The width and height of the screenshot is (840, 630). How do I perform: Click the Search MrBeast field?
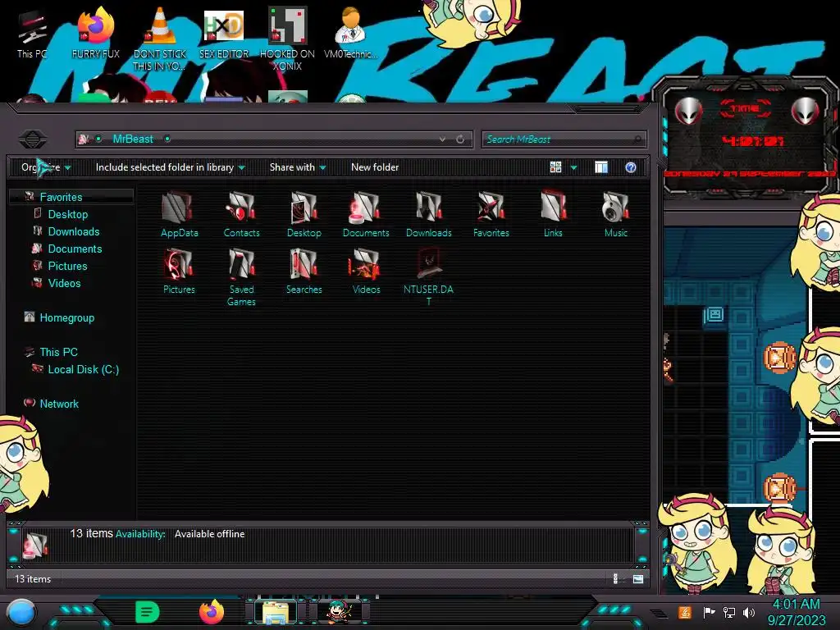click(x=564, y=139)
